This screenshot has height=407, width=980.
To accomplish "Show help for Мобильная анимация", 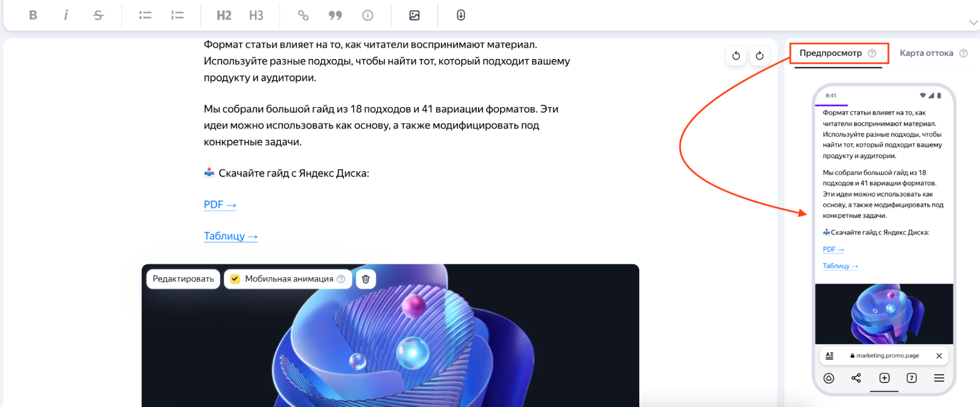I will [x=341, y=279].
